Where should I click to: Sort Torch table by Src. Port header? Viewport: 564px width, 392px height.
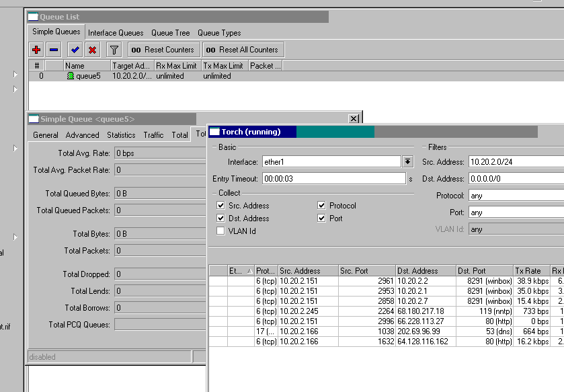(367, 271)
